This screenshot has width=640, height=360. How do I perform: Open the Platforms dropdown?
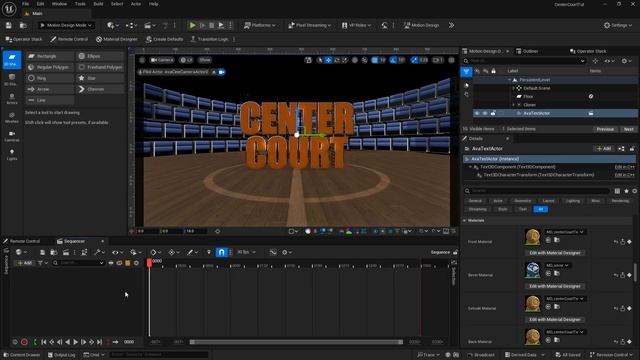pyautogui.click(x=260, y=25)
